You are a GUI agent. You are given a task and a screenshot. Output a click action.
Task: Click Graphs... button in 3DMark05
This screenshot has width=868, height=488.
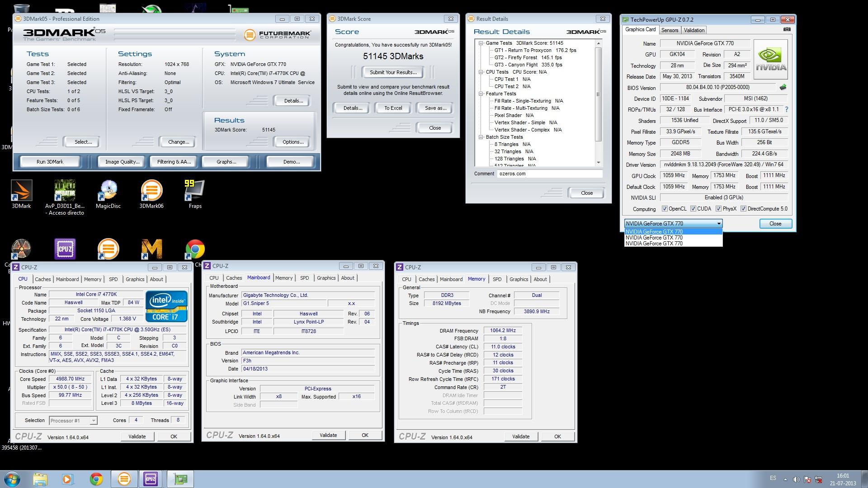point(226,162)
